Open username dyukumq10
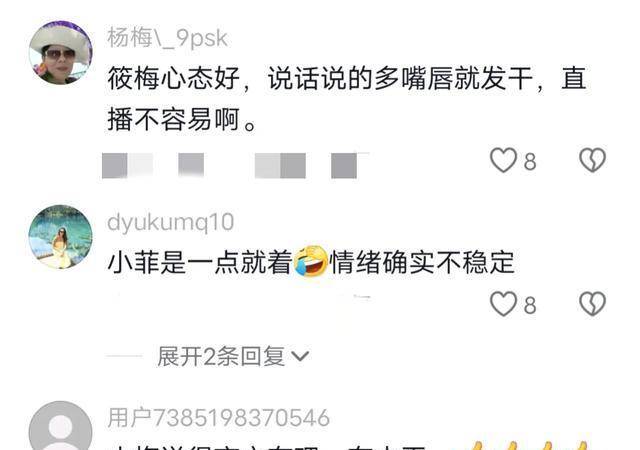Image resolution: width=640 pixels, height=450 pixels. 170,223
